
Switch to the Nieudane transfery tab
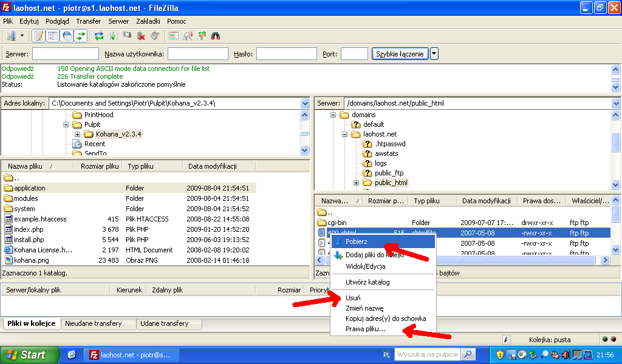[x=98, y=323]
